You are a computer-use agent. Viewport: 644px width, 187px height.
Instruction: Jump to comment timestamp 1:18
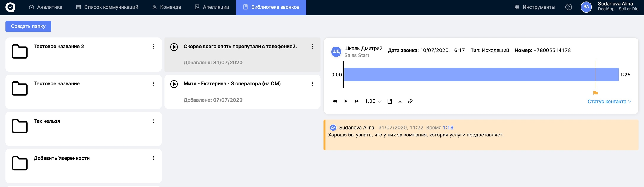point(448,128)
